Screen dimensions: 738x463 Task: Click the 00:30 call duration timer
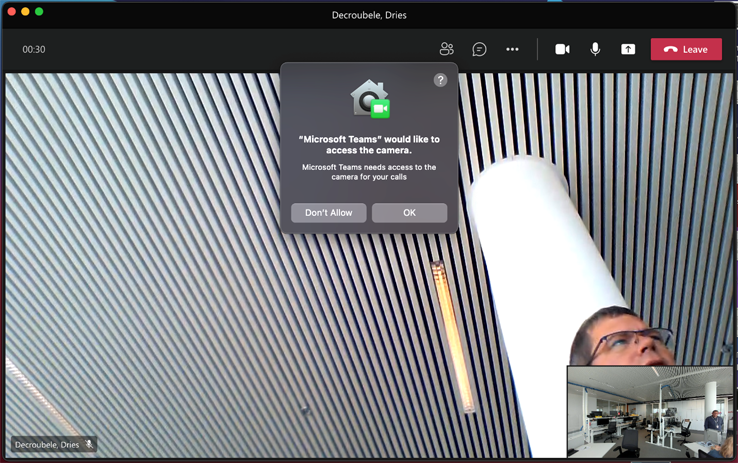click(34, 49)
